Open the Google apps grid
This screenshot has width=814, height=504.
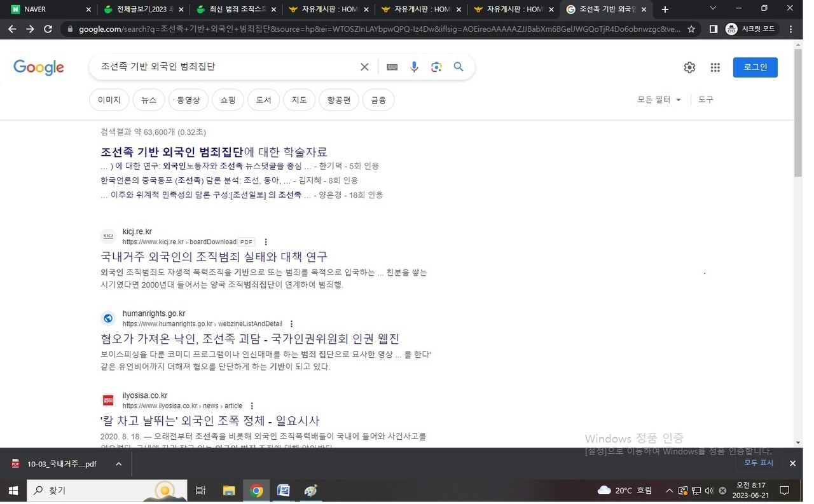[715, 67]
